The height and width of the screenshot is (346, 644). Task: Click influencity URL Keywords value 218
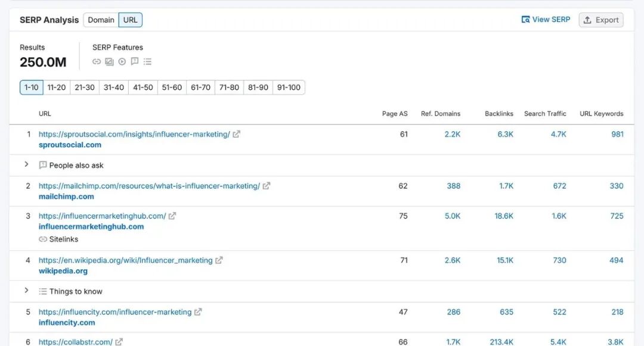617,311
